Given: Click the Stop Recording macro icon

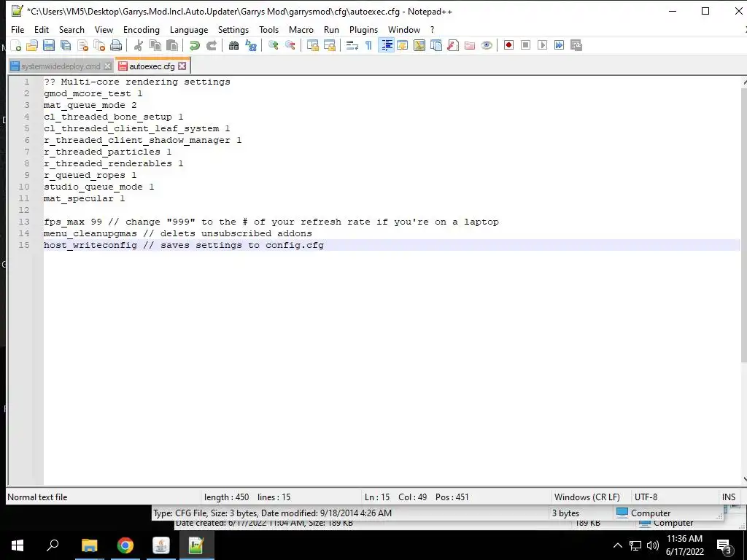Looking at the screenshot, I should point(525,45).
